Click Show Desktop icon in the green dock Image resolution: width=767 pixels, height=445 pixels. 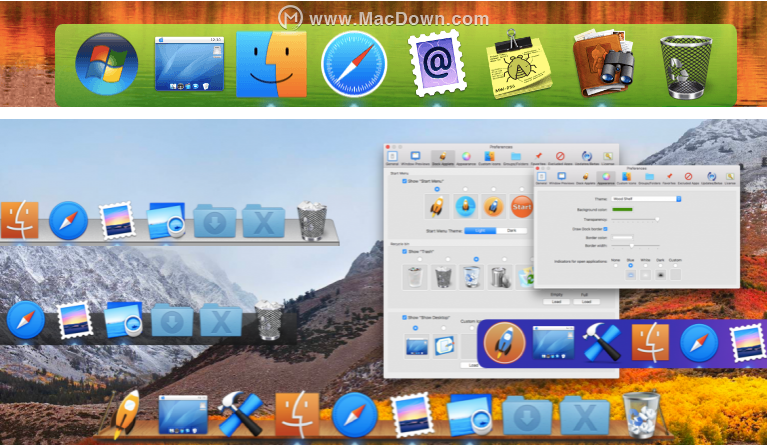point(189,64)
